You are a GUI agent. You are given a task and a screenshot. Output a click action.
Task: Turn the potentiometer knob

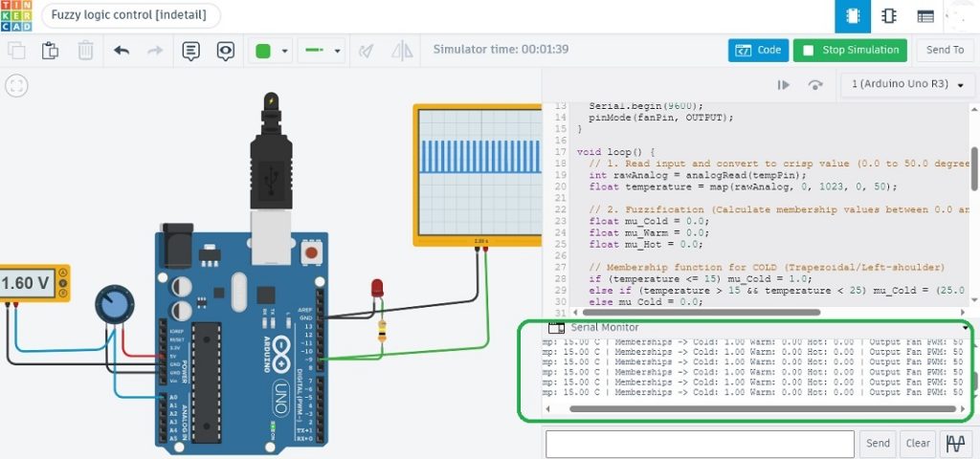(115, 305)
